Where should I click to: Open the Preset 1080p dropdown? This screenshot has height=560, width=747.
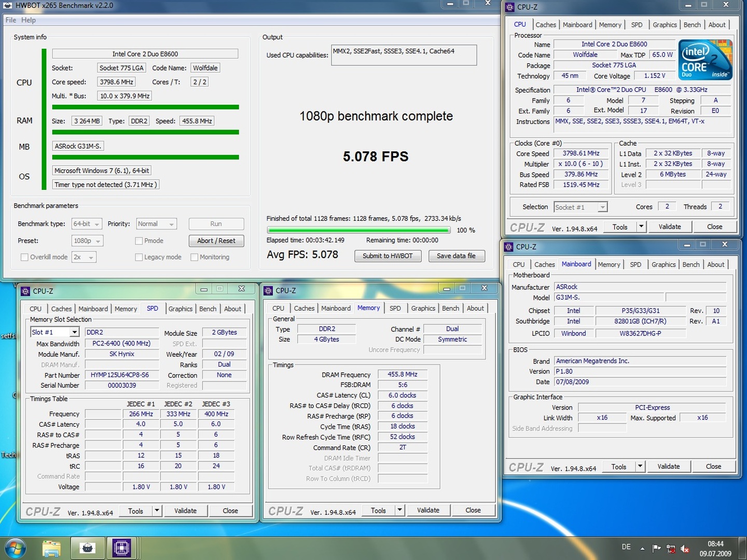pyautogui.click(x=87, y=241)
